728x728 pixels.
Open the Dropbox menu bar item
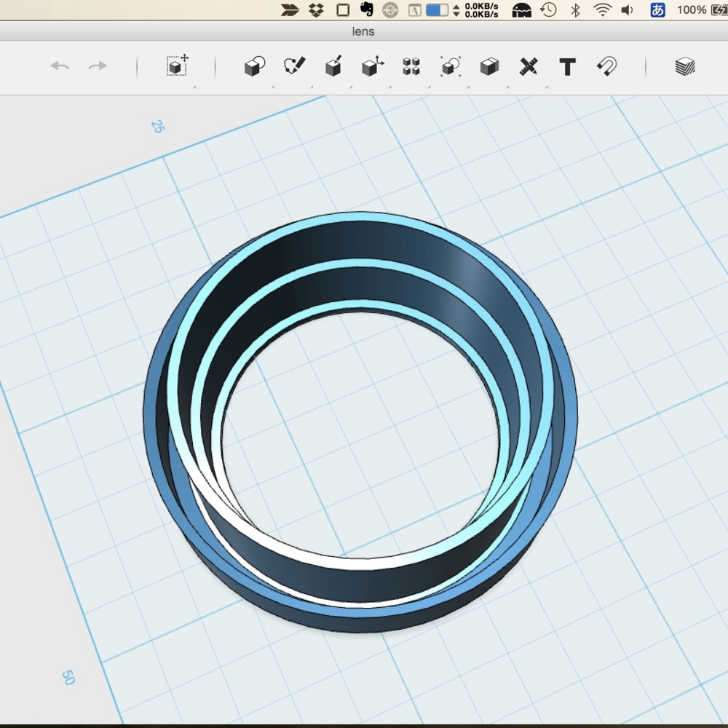[x=316, y=10]
